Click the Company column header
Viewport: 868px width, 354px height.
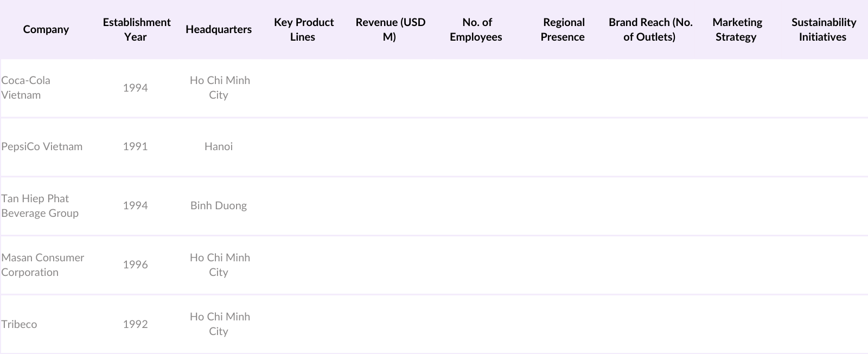click(46, 29)
